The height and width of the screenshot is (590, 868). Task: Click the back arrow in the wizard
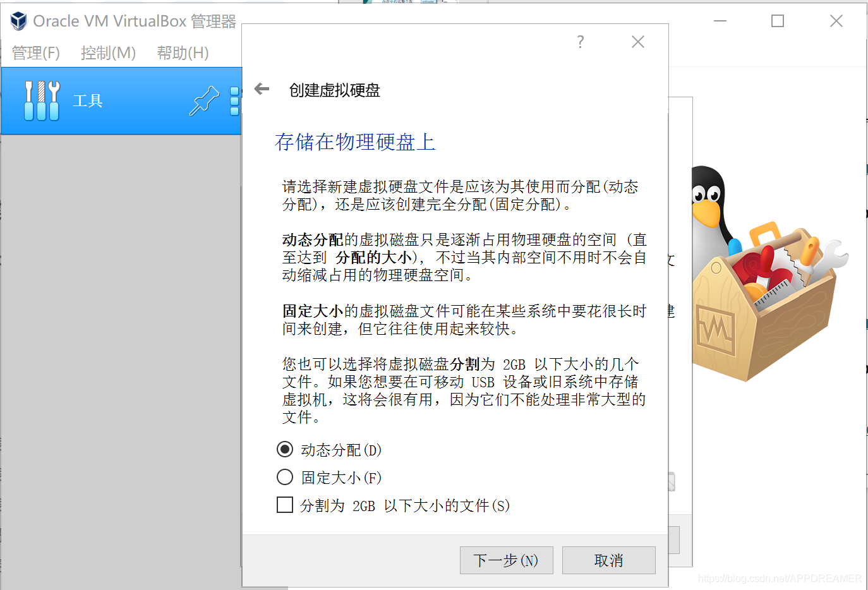click(x=262, y=89)
